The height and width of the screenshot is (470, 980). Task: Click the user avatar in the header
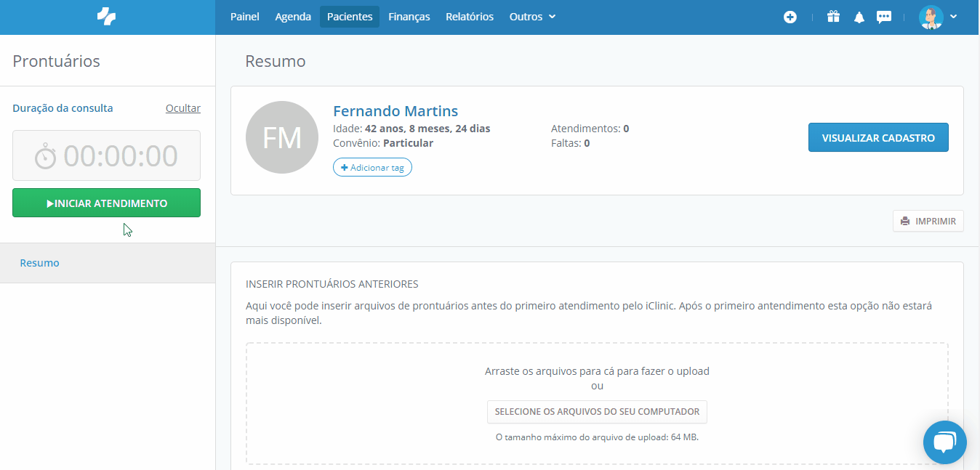(931, 17)
